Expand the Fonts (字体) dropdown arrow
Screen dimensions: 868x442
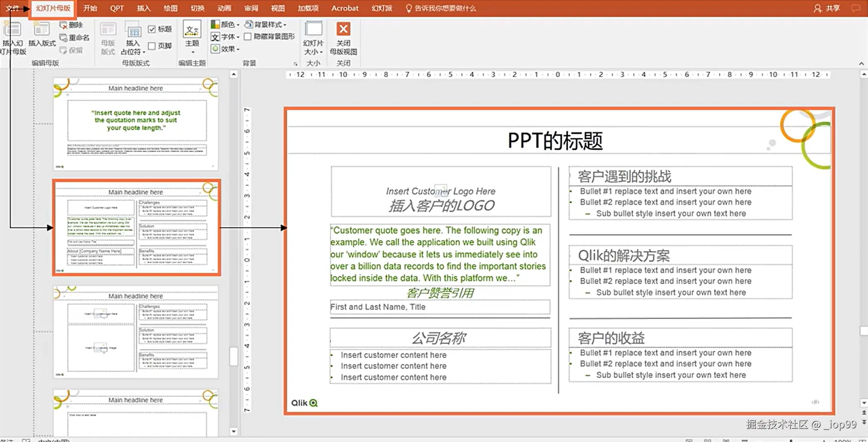238,37
